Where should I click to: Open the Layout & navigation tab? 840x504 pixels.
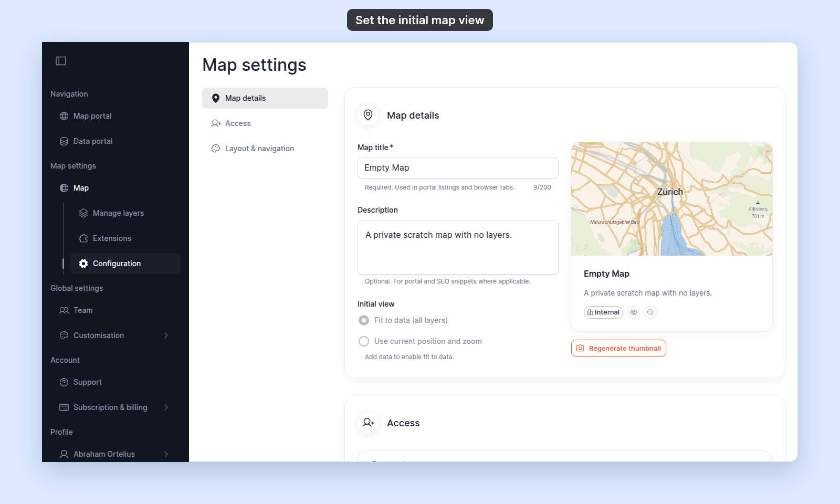click(265, 149)
